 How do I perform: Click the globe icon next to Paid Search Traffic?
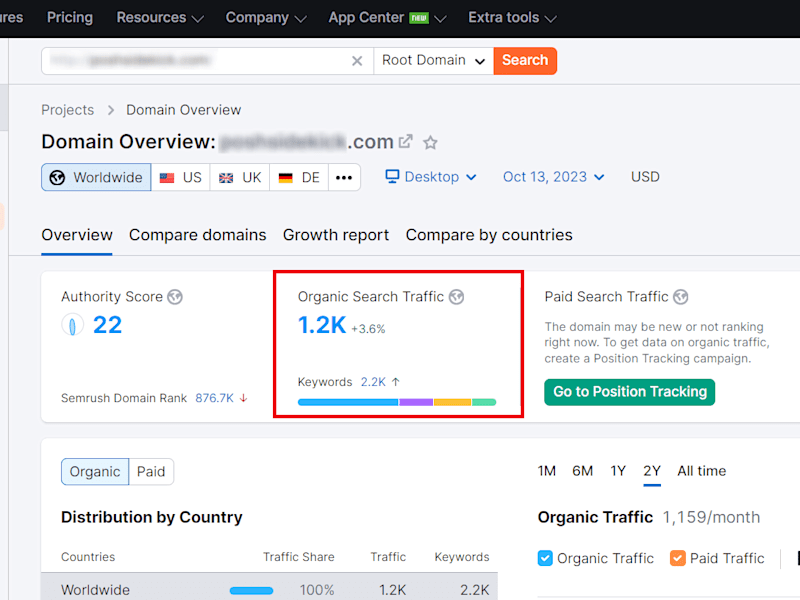681,296
